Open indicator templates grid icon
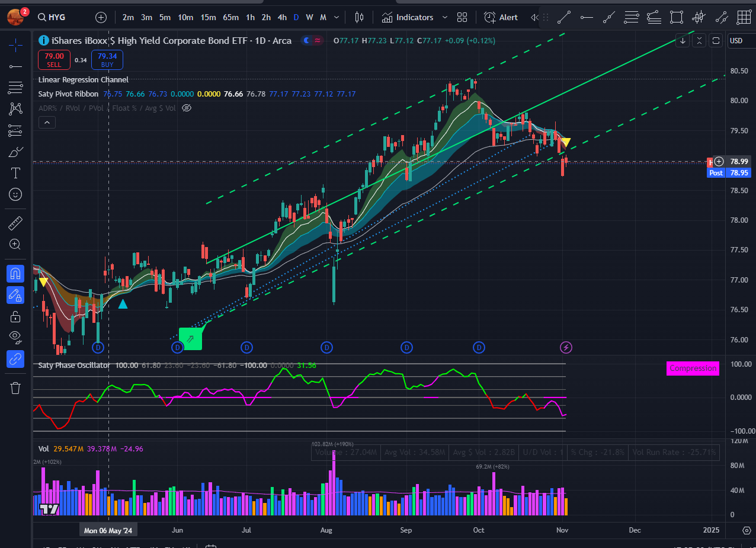 (x=462, y=17)
